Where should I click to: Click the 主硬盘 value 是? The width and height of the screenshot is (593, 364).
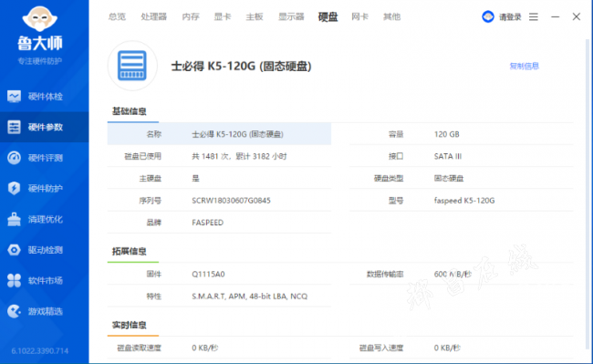(x=195, y=178)
